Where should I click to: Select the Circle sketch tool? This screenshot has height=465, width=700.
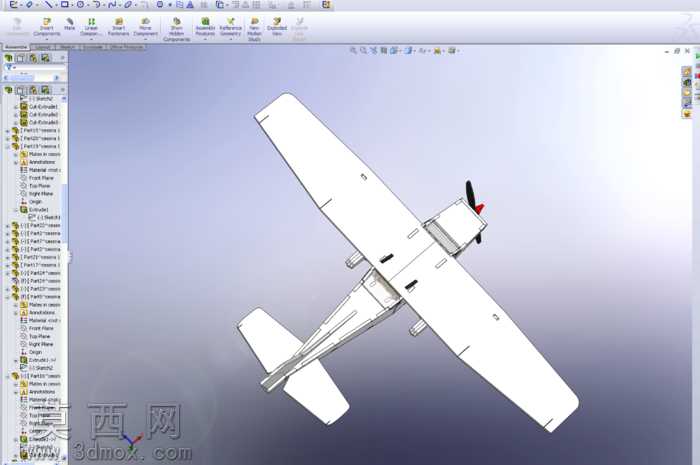pyautogui.click(x=80, y=4)
